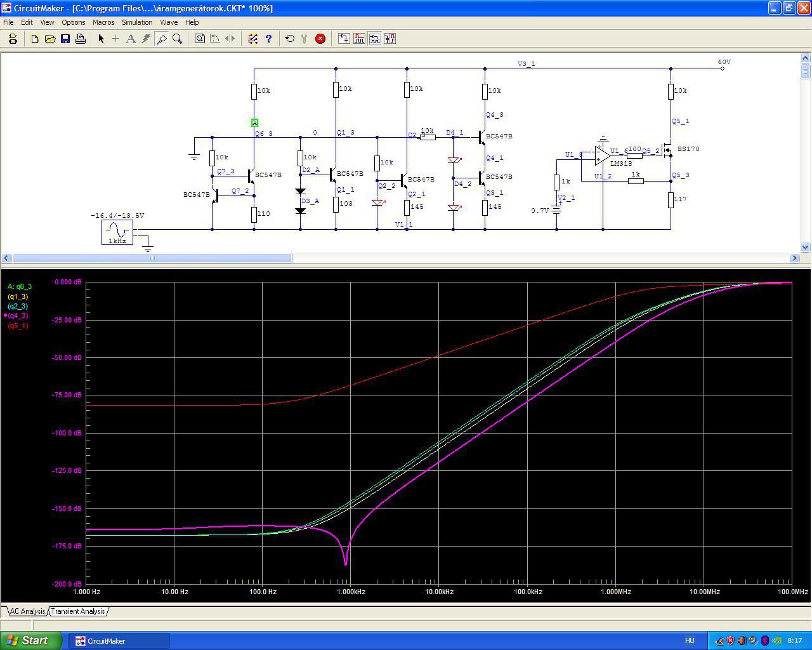Select the Delete lightning tool
This screenshot has height=650, width=812.
pyautogui.click(x=147, y=39)
